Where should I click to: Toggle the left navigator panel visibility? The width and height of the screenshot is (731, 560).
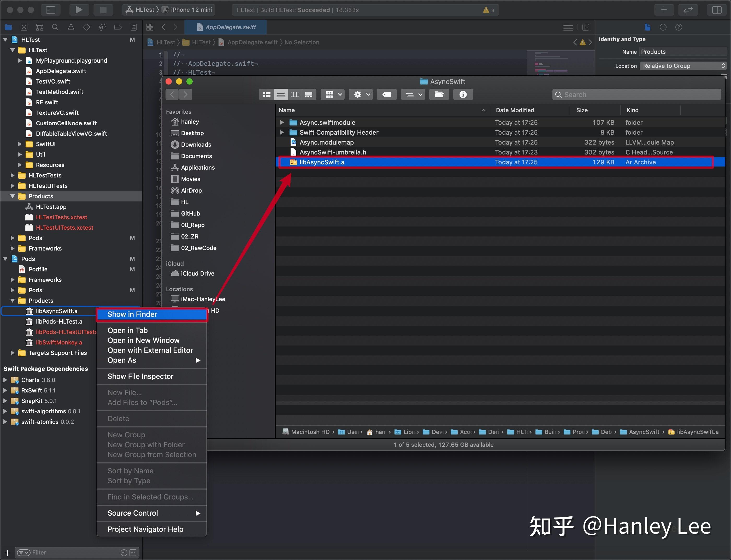tap(50, 10)
